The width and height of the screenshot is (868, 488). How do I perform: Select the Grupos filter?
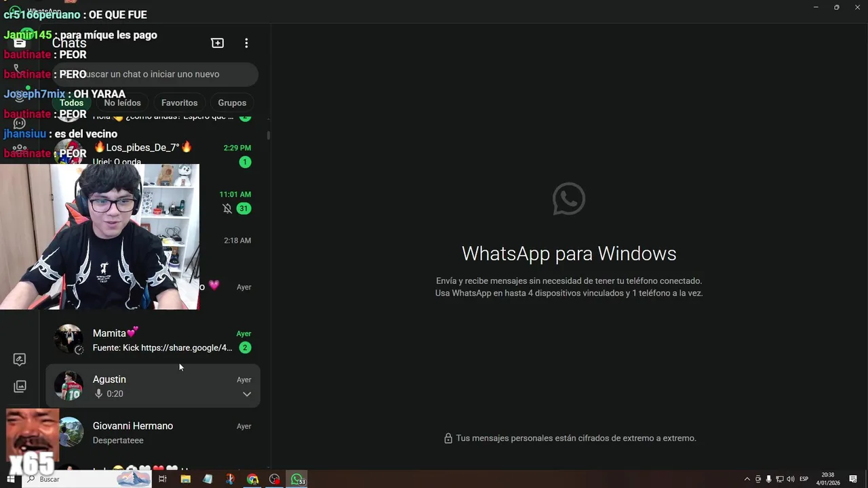[232, 103]
